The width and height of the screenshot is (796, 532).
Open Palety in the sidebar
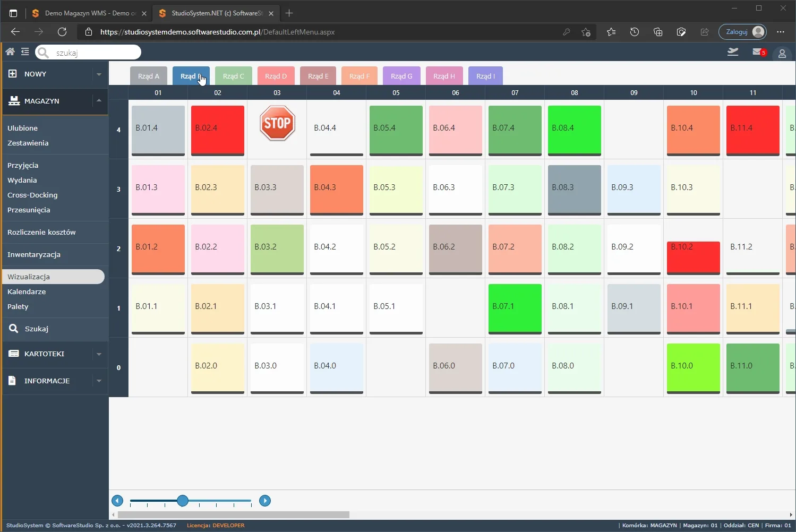[18, 306]
